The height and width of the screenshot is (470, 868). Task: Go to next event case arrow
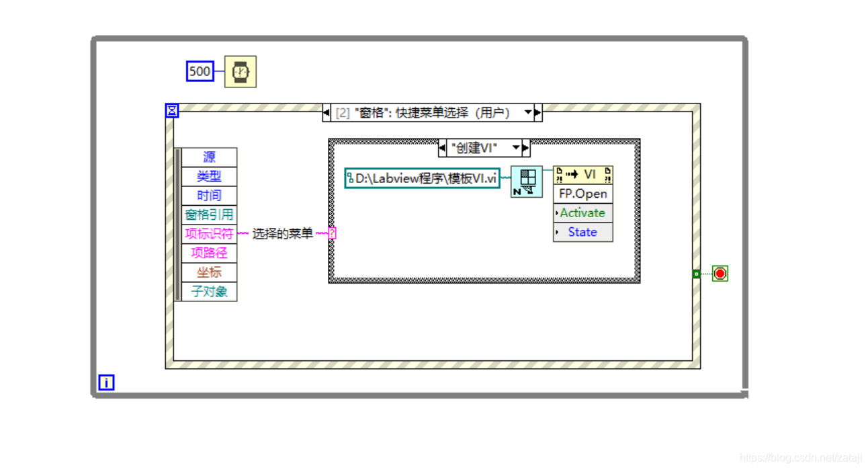point(537,113)
